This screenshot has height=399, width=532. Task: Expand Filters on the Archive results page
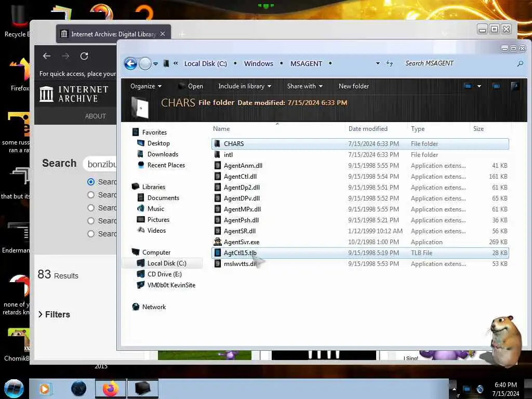pyautogui.click(x=54, y=314)
